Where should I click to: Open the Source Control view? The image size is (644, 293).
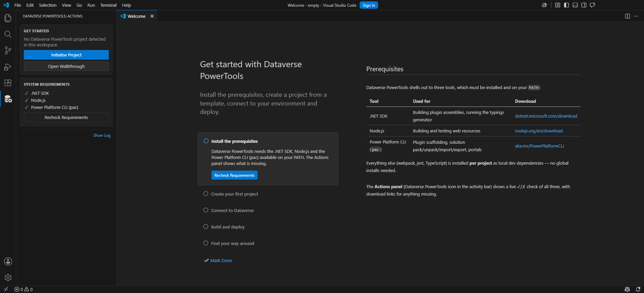coord(8,50)
